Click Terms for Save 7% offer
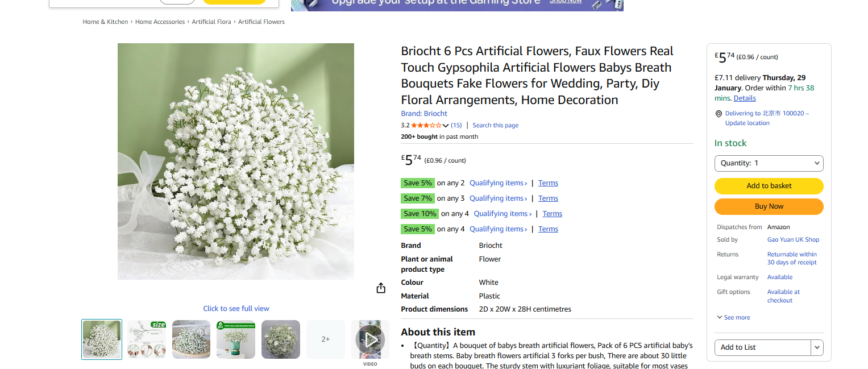The image size is (868, 369). coord(548,198)
